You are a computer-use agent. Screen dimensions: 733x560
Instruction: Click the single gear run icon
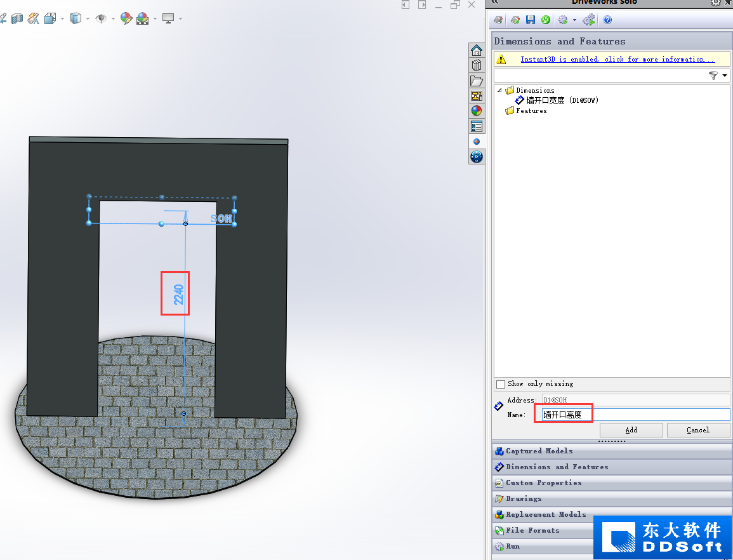(x=563, y=20)
